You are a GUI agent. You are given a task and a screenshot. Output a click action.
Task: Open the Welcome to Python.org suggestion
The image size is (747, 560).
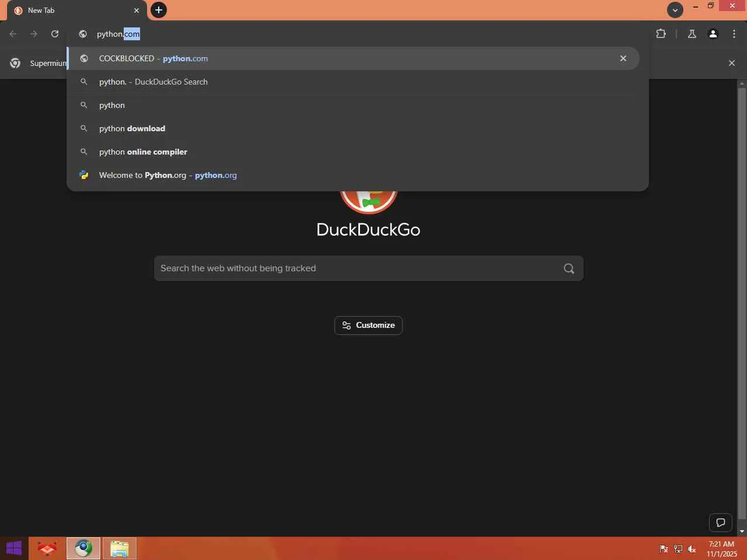(354, 175)
